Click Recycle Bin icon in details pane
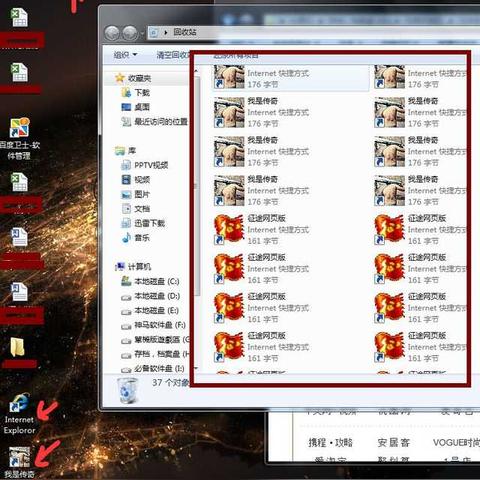 pos(127,390)
